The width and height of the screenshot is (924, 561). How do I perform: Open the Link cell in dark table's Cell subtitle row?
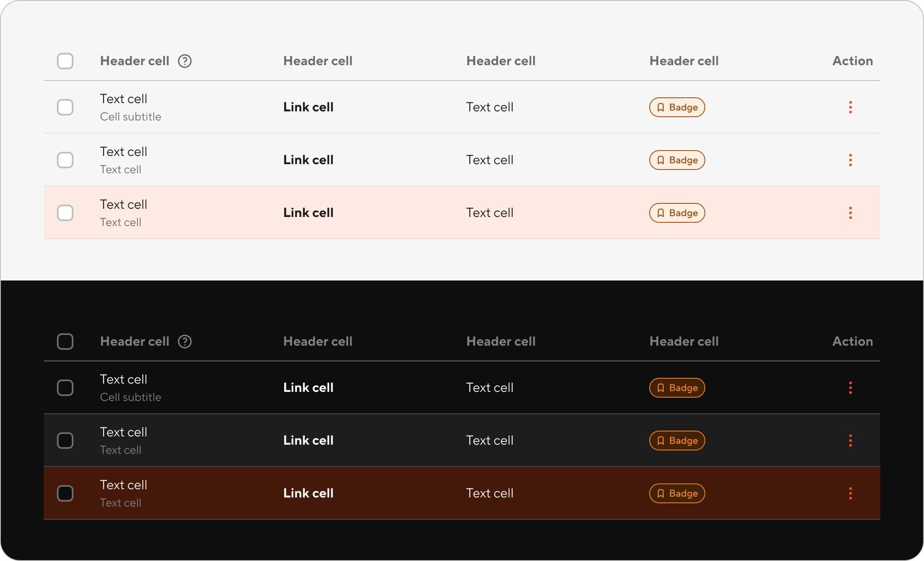coord(309,388)
